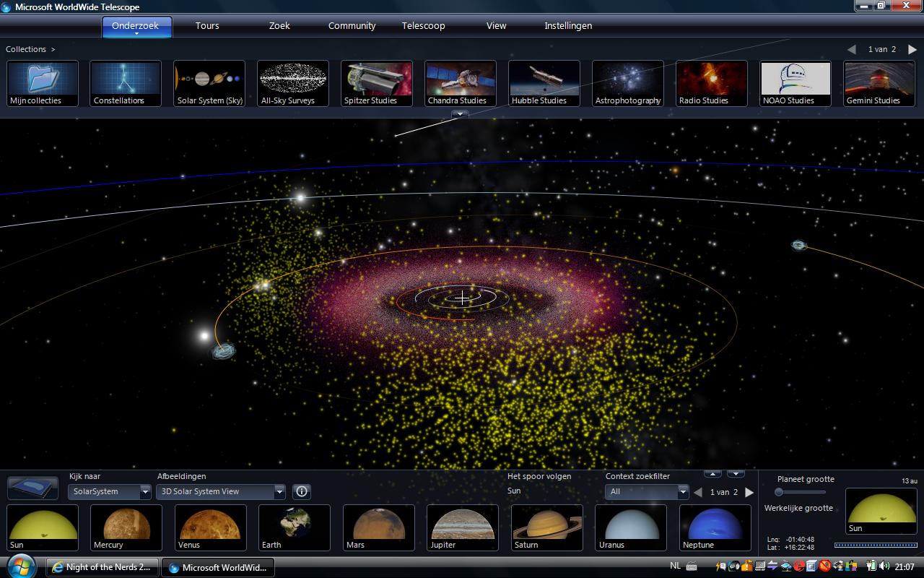
Task: Select the Earth thumbnail
Action: click(x=295, y=528)
